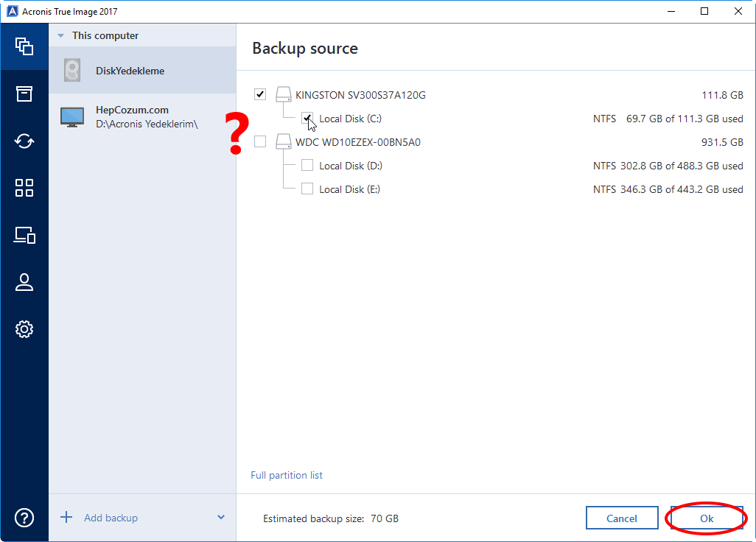This screenshot has height=542, width=756.
Task: Check the WDC WD10EZEX-00BN5A0 checkbox
Action: (260, 141)
